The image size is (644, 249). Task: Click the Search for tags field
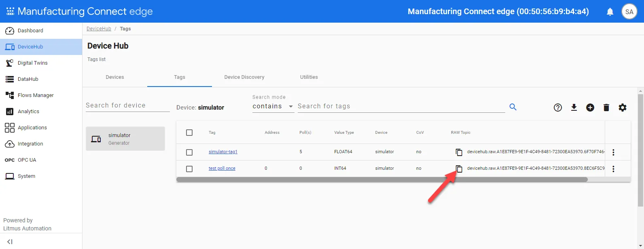(401, 106)
